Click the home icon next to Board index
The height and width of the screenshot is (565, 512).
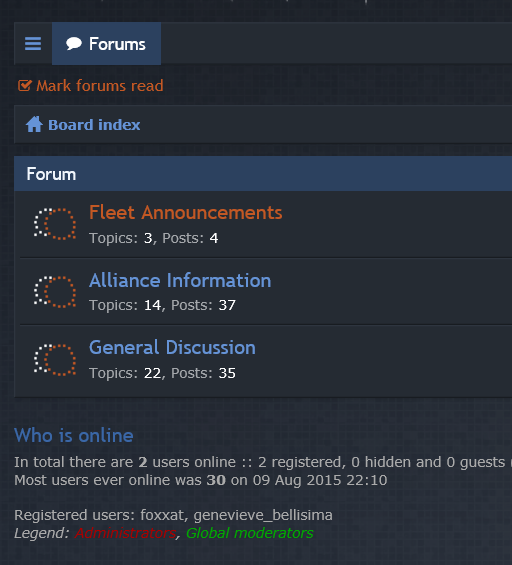(x=34, y=124)
